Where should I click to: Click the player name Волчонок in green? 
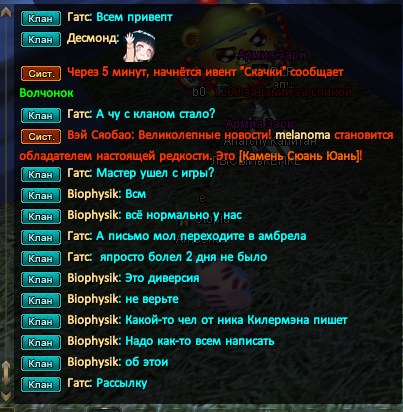(46, 93)
